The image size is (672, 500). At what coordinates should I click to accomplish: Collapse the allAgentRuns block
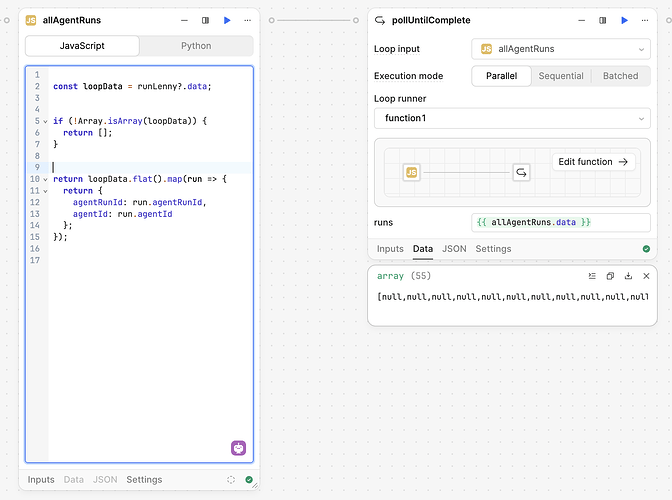tap(184, 20)
